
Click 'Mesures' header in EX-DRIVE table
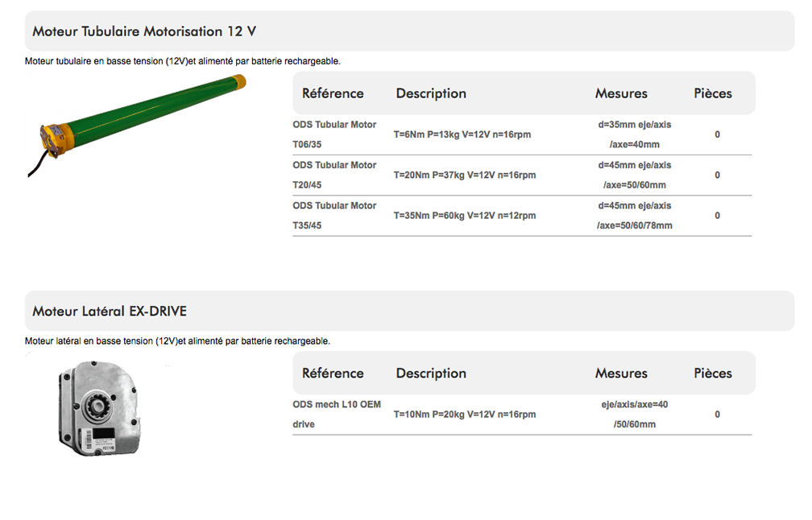pyautogui.click(x=621, y=373)
